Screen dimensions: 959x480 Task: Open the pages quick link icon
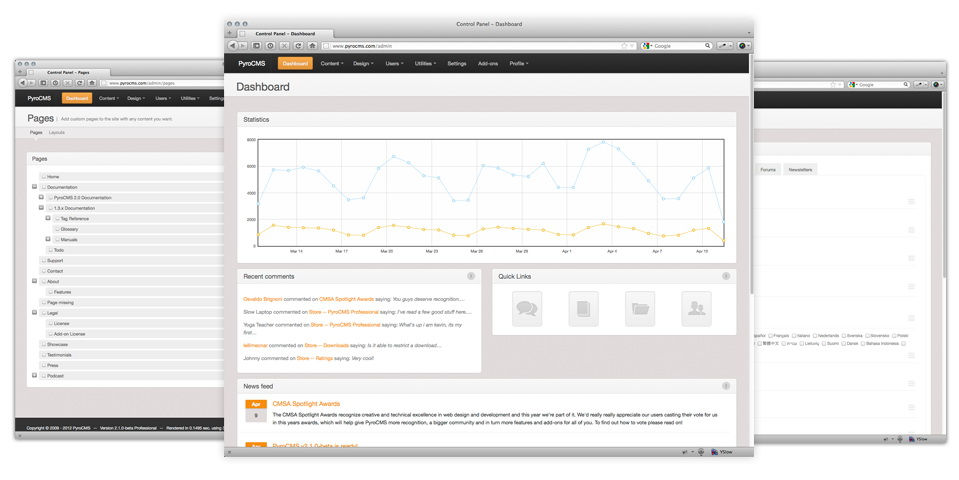(x=583, y=309)
